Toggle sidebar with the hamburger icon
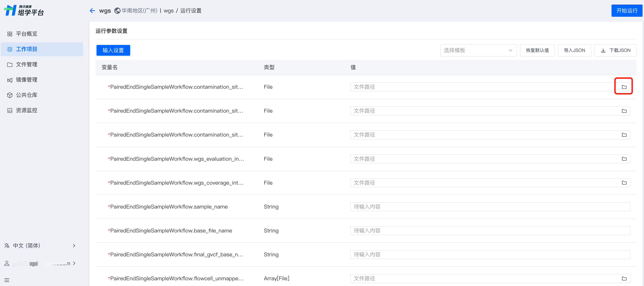The image size is (644, 286). pos(7,280)
